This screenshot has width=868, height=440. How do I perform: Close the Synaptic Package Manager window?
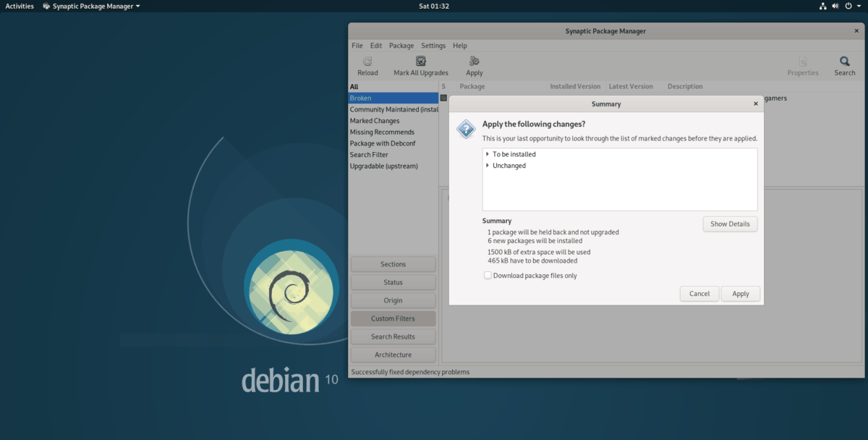coord(856,31)
